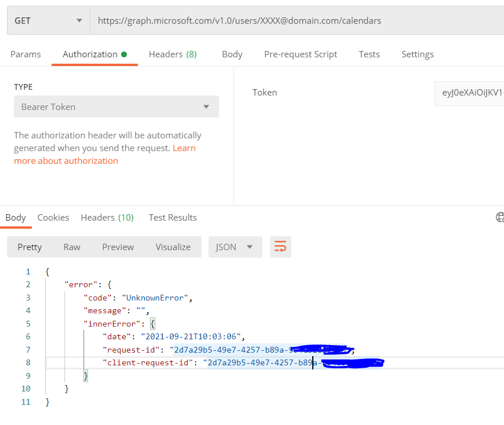Click the Pretty view button

coord(30,247)
